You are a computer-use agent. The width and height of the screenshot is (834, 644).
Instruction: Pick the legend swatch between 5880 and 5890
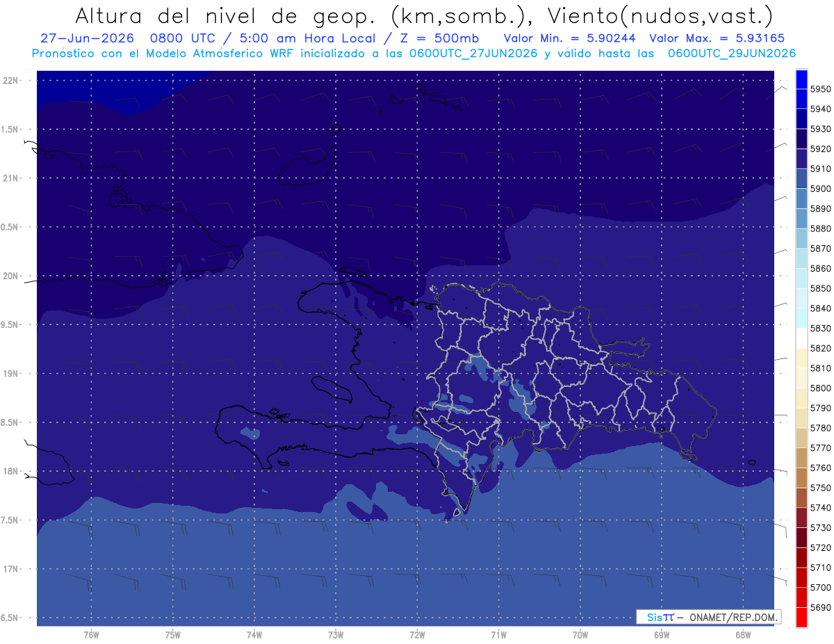pos(801,219)
